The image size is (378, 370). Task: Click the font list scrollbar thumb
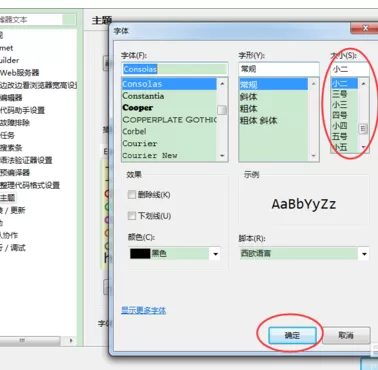point(222,110)
